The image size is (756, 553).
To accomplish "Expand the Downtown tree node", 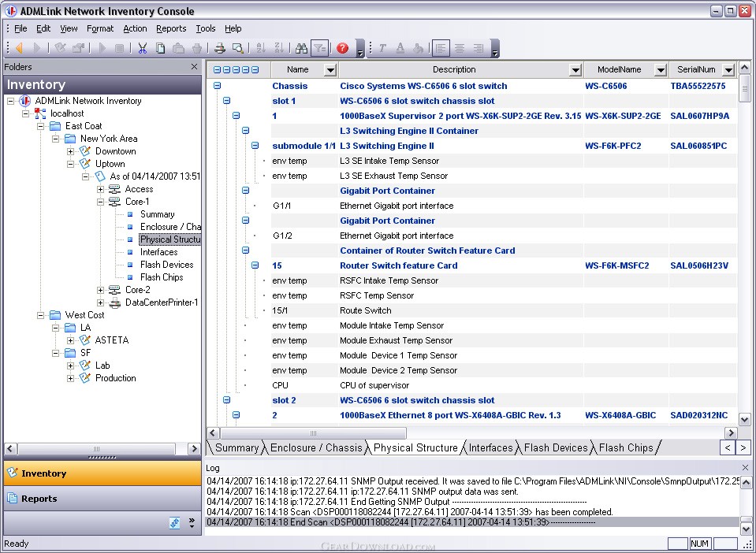I will point(70,151).
